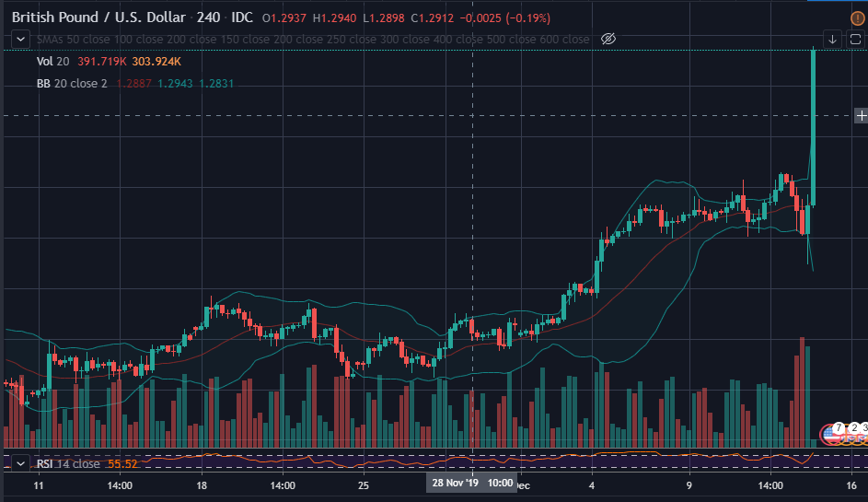Click crosshair date label 28 Nov '19 10:00
The image size is (868, 502).
point(472,483)
